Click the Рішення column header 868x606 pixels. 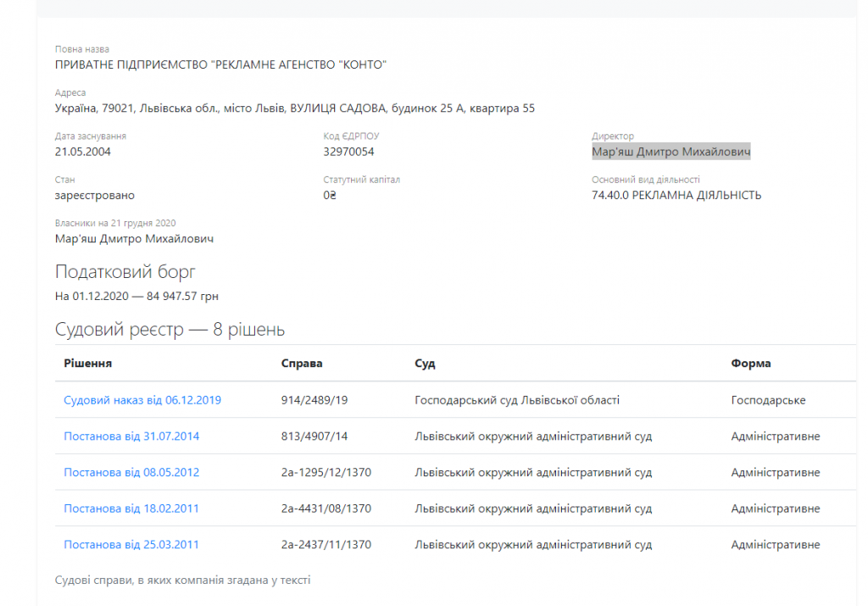tap(88, 364)
